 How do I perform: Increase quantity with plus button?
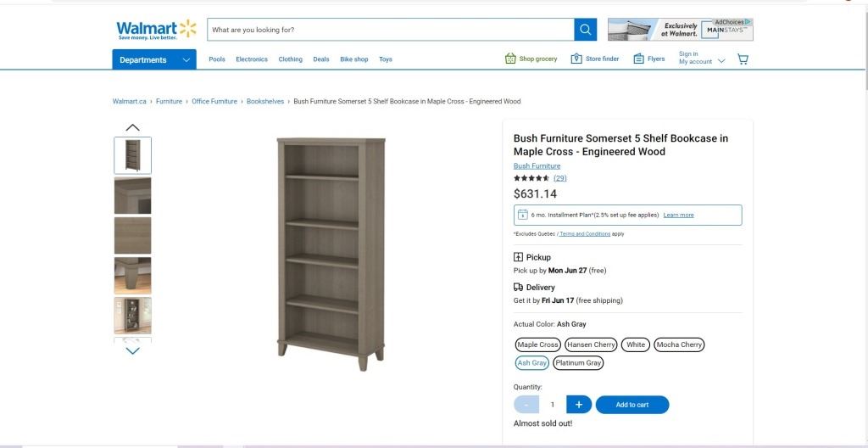[578, 405]
